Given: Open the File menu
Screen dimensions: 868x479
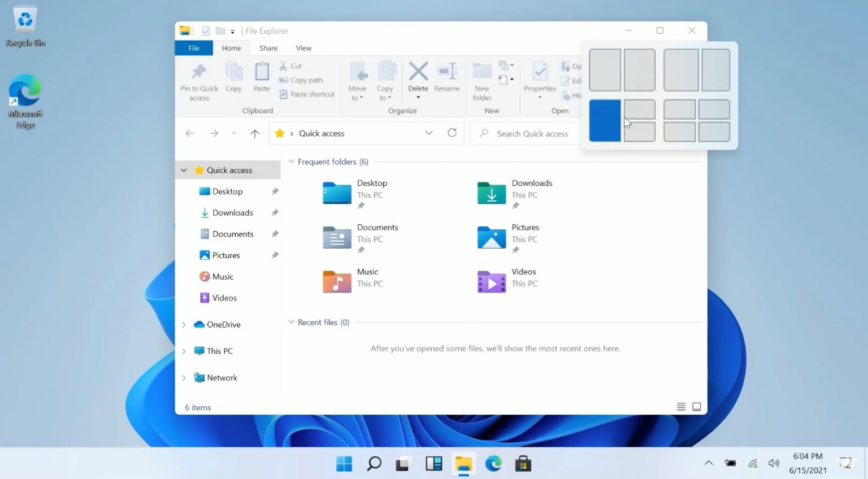Looking at the screenshot, I should point(194,48).
